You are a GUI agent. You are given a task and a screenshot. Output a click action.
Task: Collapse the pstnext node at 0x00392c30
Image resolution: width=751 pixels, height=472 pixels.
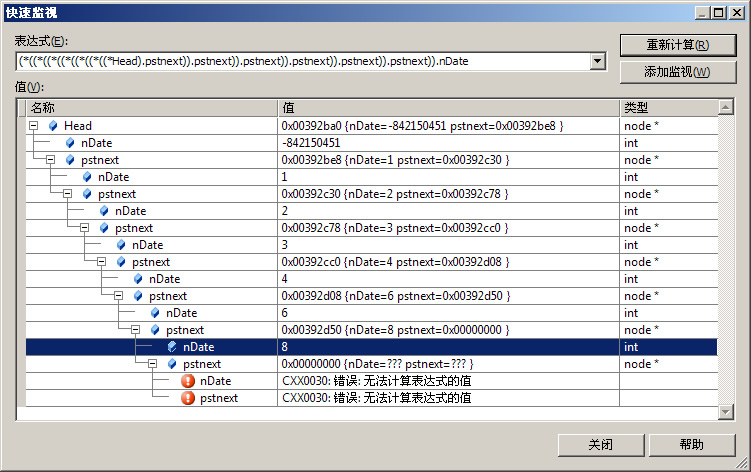(x=67, y=194)
